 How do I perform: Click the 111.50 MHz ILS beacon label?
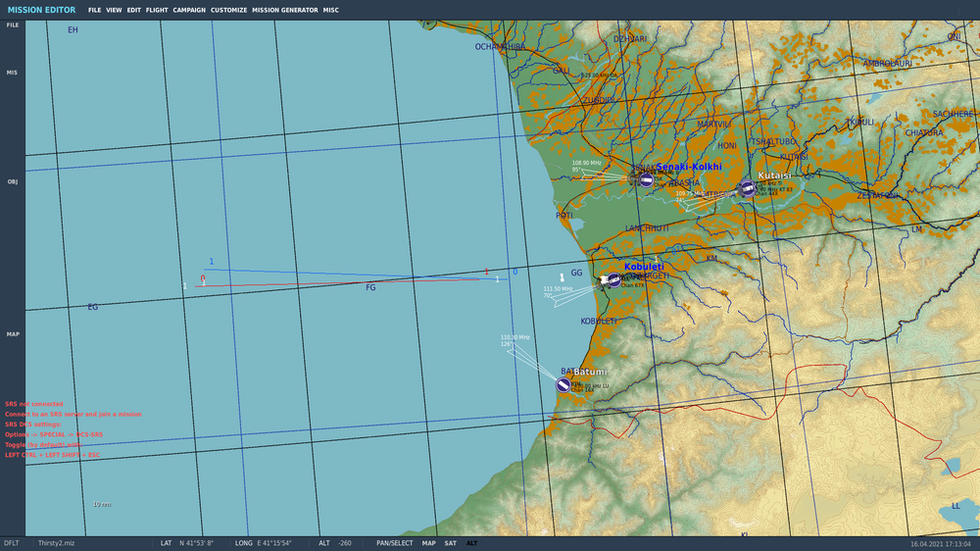click(558, 289)
